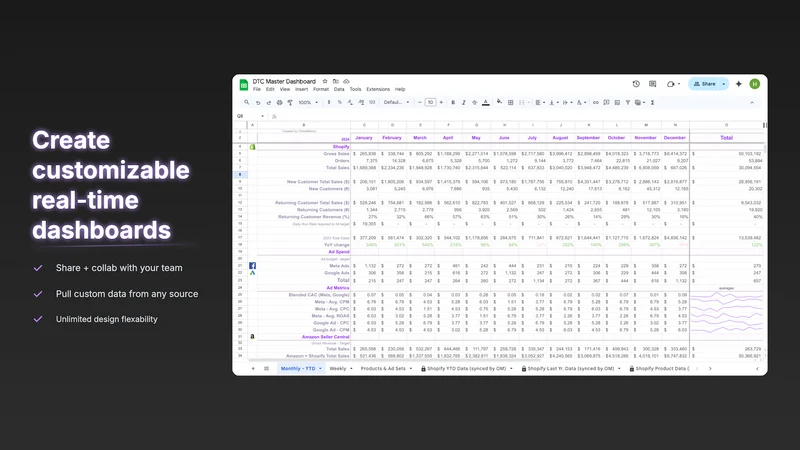Redo the last action
The image size is (800, 450).
pos(269,103)
